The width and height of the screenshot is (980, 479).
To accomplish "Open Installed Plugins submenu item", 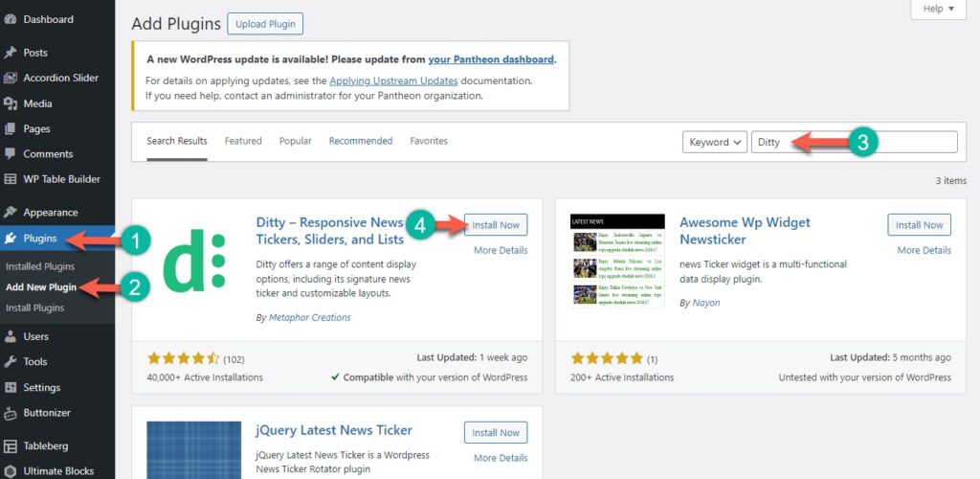I will pyautogui.click(x=40, y=266).
